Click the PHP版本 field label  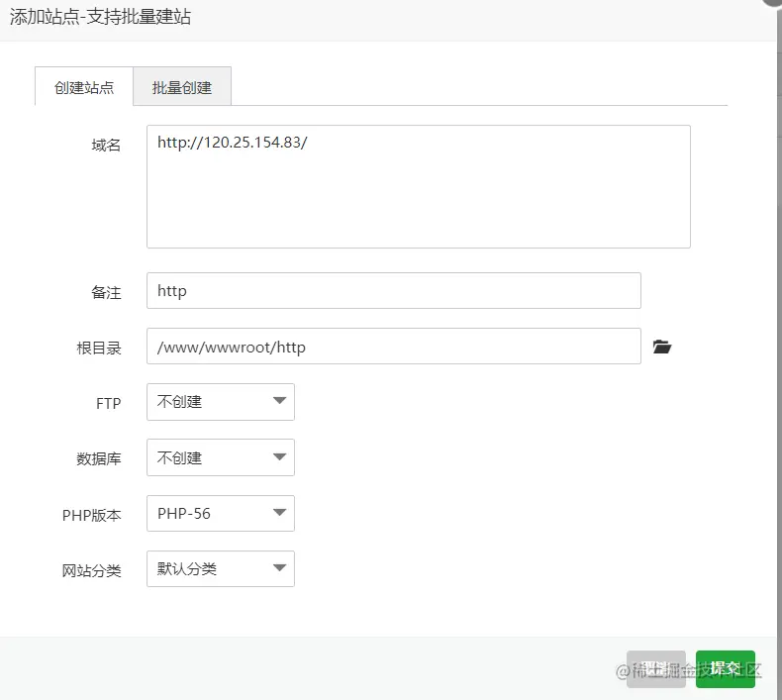click(92, 515)
